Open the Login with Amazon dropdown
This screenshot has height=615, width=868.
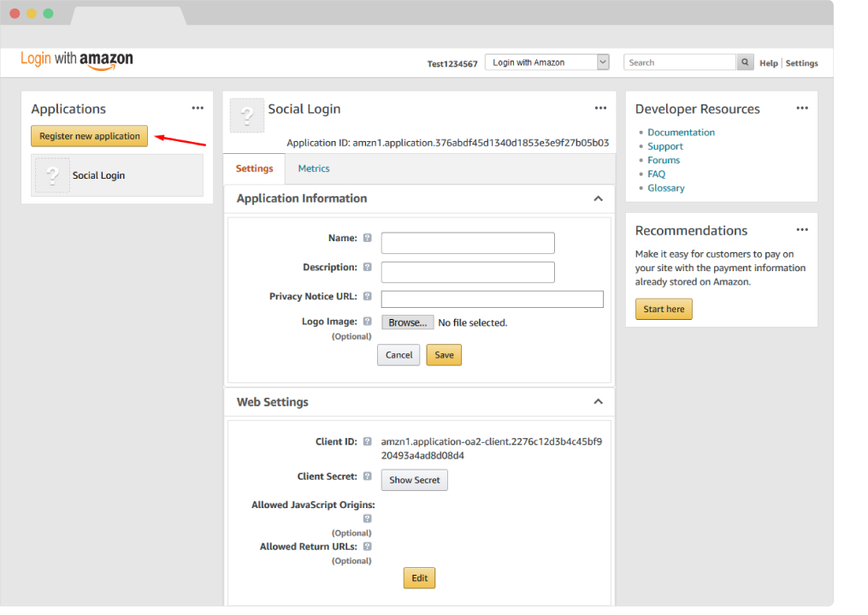click(x=546, y=62)
